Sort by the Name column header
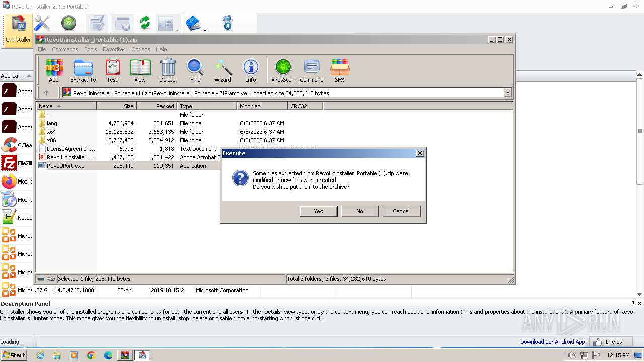644x362 pixels. coord(66,106)
